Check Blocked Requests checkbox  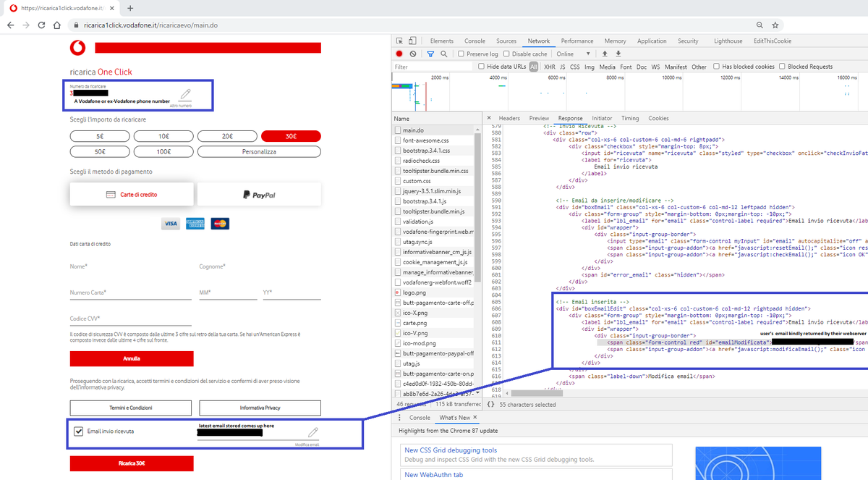(782, 67)
